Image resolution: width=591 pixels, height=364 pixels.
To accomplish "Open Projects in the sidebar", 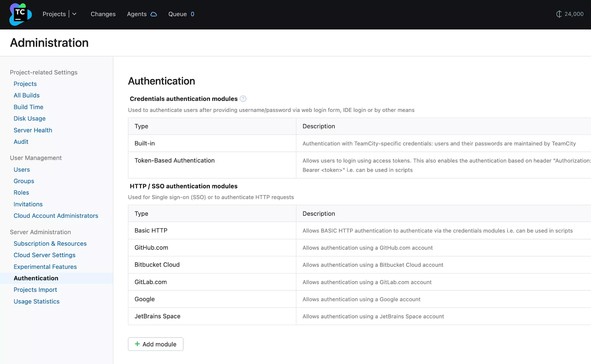I will [25, 84].
